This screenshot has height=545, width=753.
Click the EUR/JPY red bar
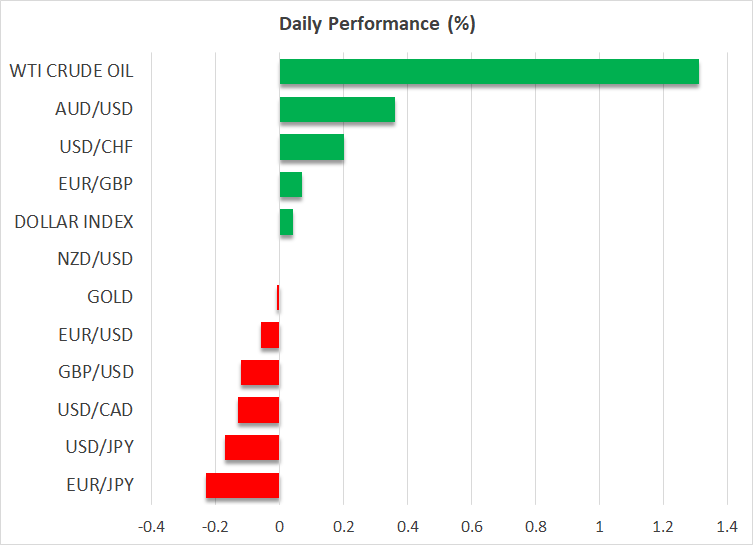click(x=242, y=485)
